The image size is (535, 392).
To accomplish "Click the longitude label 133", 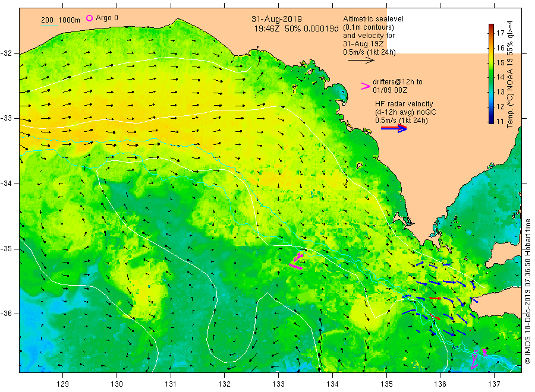I will (278, 384).
